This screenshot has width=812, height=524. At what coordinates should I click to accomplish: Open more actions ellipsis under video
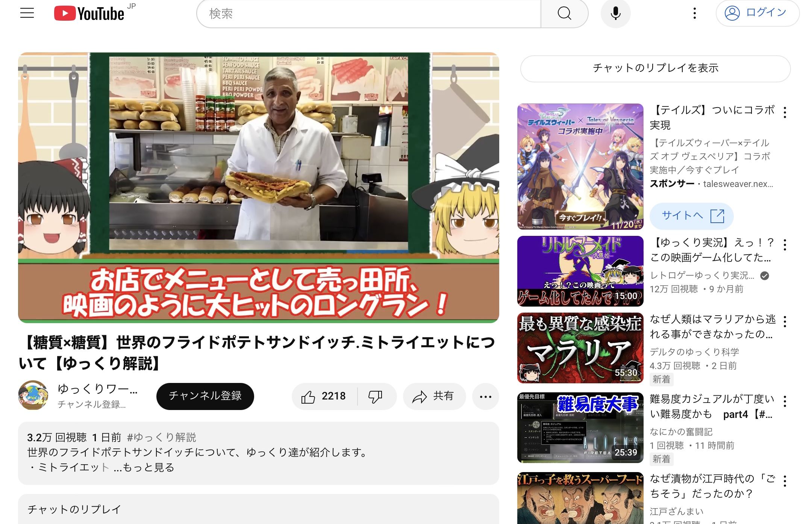pyautogui.click(x=485, y=396)
